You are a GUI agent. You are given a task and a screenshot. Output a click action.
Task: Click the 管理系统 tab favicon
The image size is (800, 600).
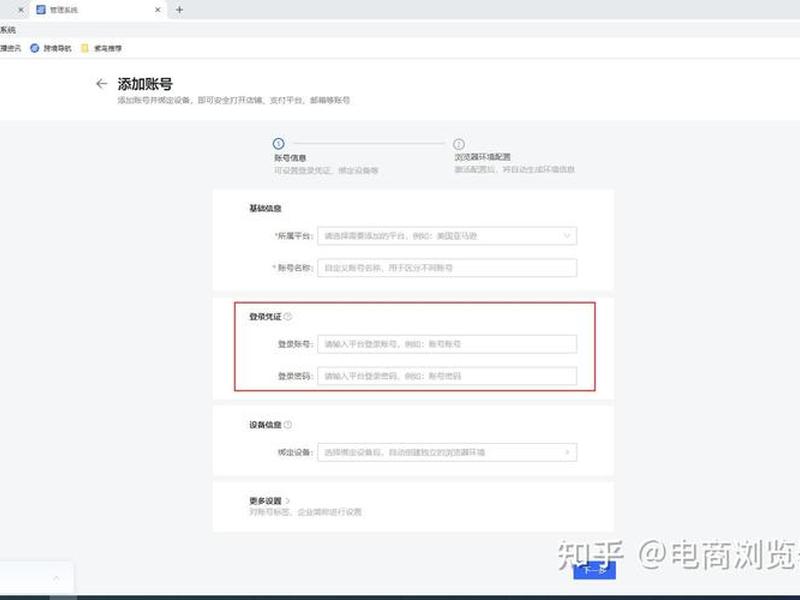[41, 10]
